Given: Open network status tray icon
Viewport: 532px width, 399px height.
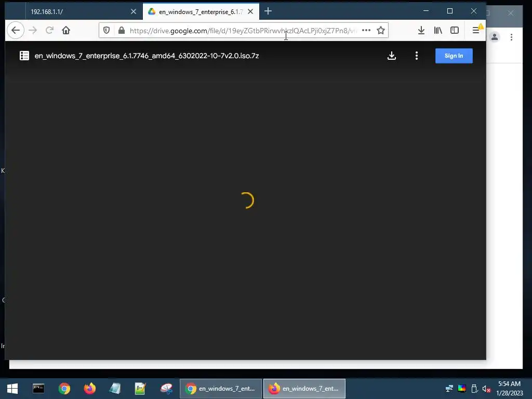Looking at the screenshot, I should point(449,389).
